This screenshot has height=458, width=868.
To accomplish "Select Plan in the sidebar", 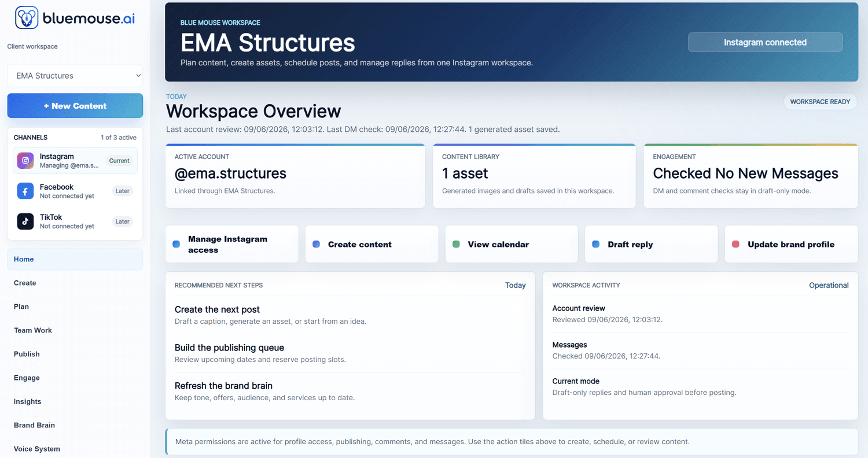I will 75,307.
